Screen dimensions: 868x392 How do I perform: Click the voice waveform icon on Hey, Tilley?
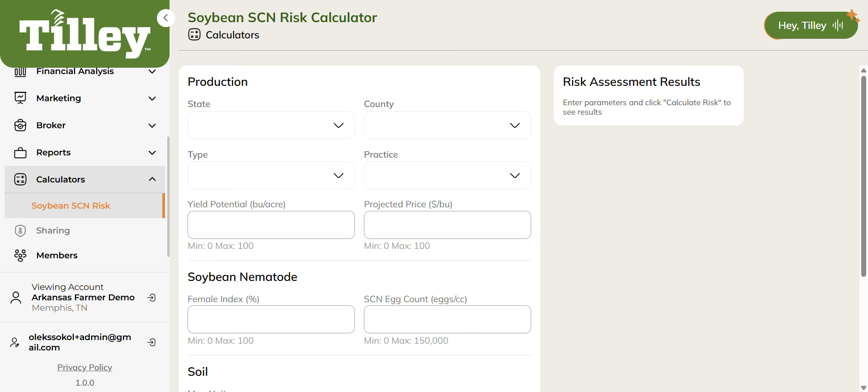[838, 25]
